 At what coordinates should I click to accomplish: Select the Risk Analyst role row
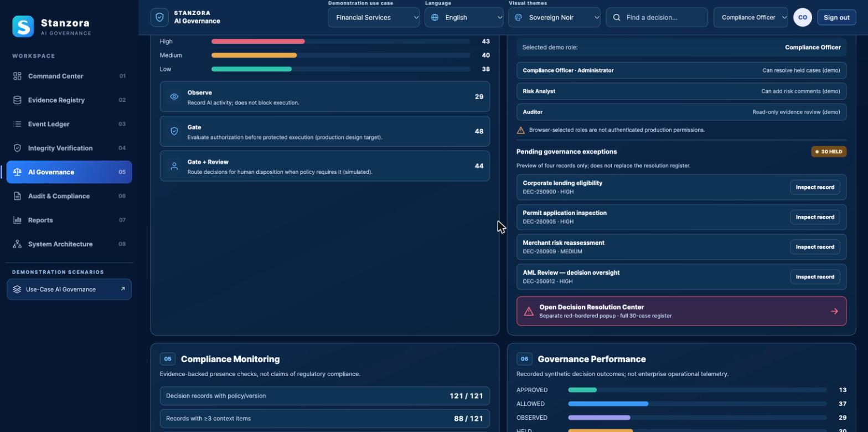(x=681, y=91)
